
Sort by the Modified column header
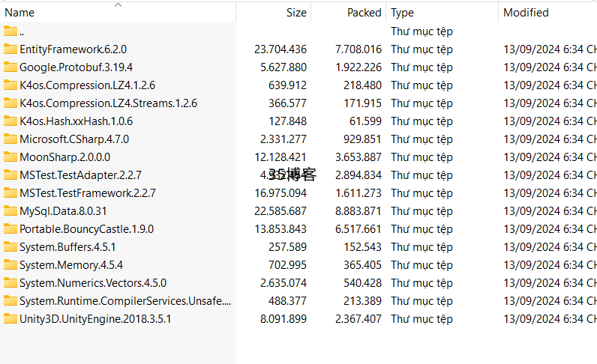click(526, 13)
